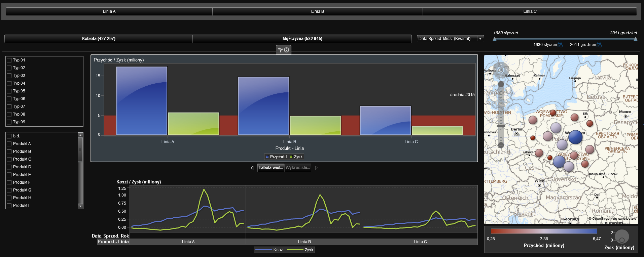The width and height of the screenshot is (644, 257).
Task: Click the Linia C header in the line chart
Action: 420,242
